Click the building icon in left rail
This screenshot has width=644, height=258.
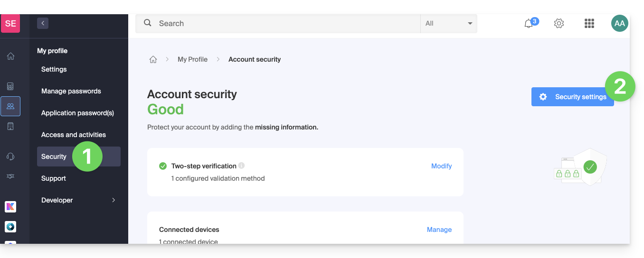pyautogui.click(x=10, y=126)
